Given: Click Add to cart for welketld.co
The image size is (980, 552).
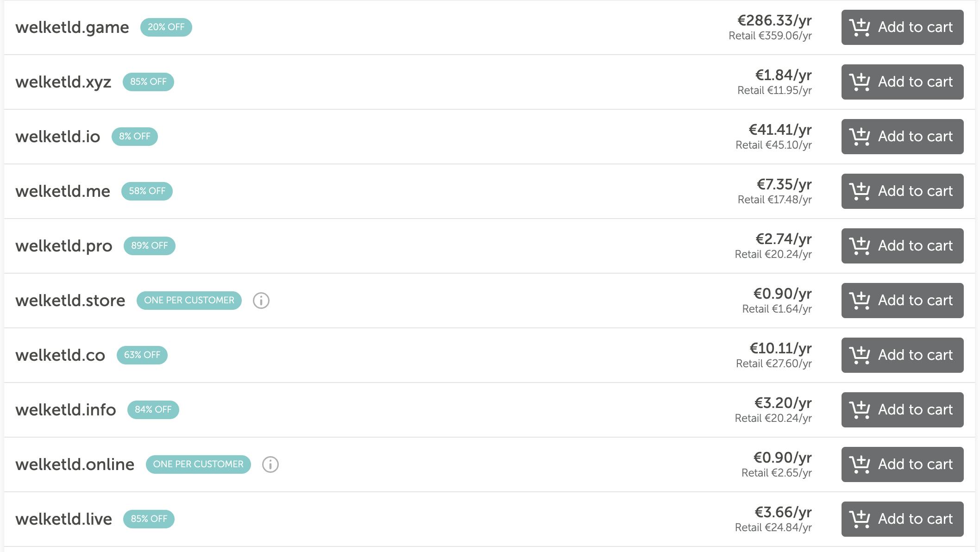Looking at the screenshot, I should tap(902, 355).
